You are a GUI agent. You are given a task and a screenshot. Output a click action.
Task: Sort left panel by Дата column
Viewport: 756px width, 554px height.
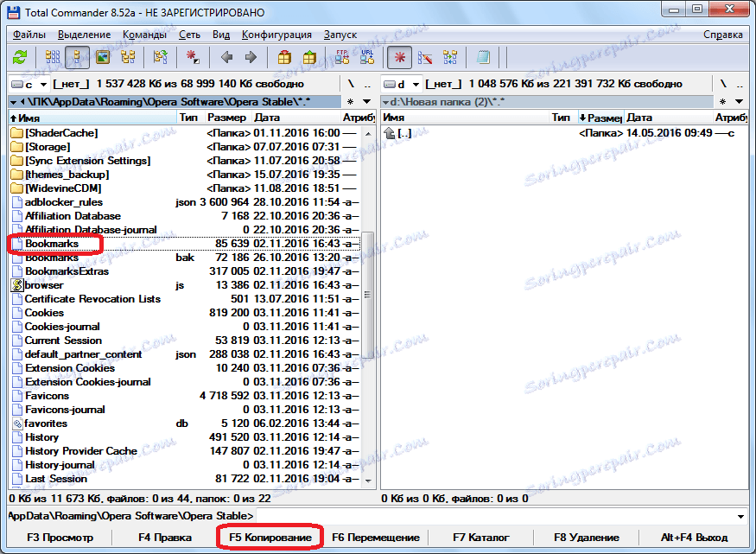click(x=295, y=118)
